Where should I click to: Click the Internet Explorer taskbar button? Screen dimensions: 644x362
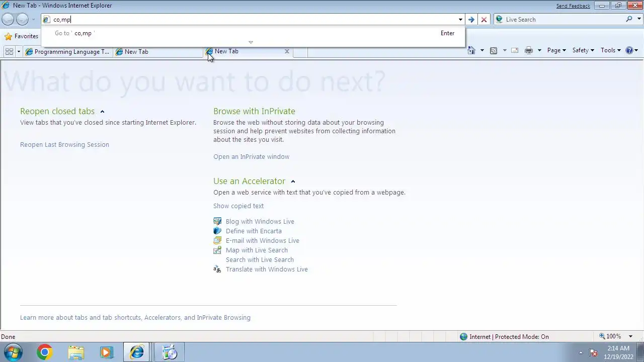(136, 352)
